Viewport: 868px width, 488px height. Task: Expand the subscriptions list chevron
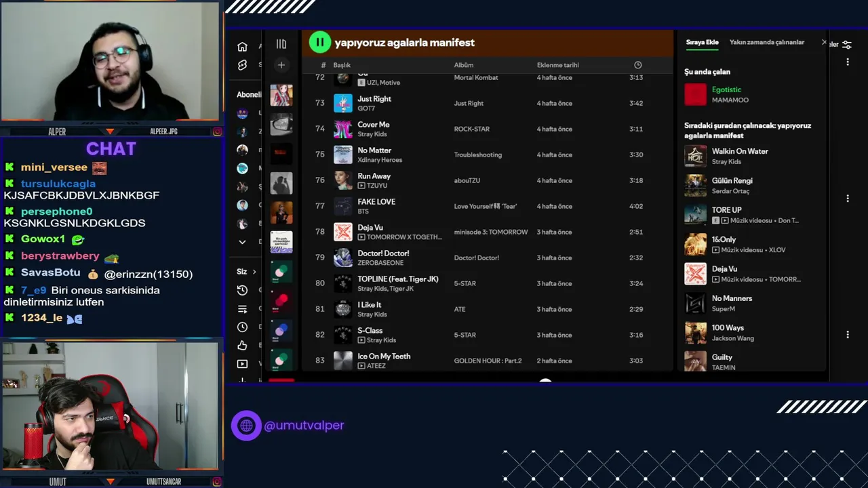coord(242,242)
